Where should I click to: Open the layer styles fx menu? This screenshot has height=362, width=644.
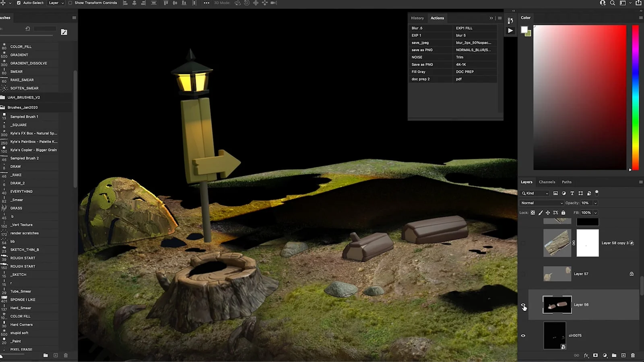tap(586, 355)
